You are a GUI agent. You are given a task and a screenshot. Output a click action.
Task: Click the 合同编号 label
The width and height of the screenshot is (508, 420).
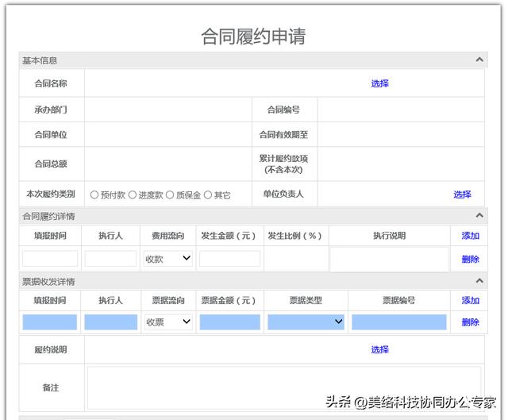point(283,110)
